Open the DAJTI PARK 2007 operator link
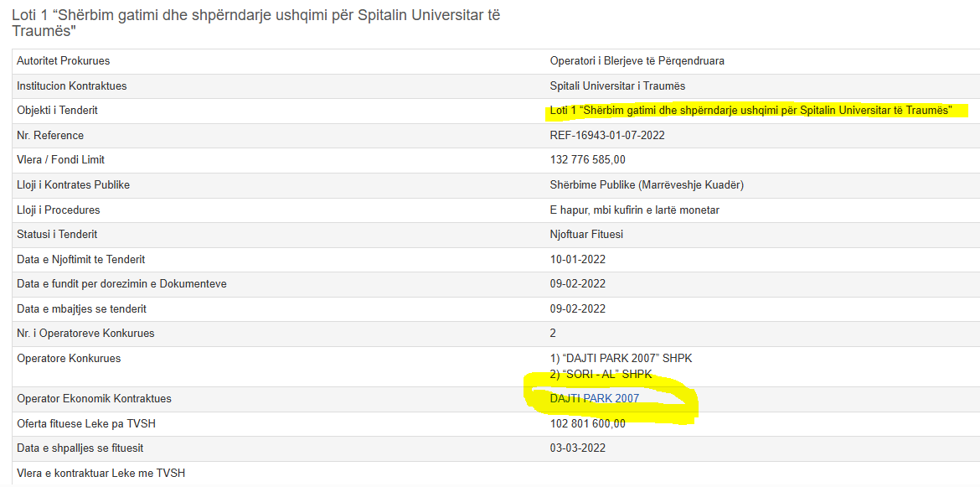Viewport: 980px width, 487px height. [x=595, y=399]
